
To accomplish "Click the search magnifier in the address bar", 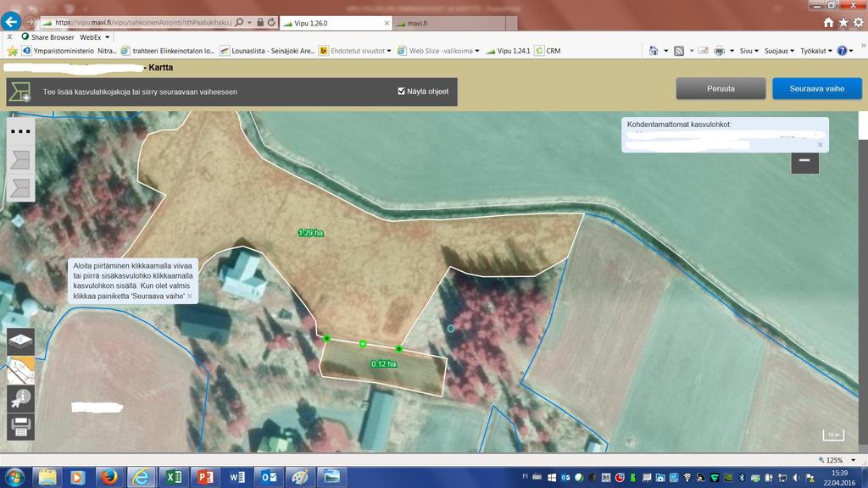I will (x=239, y=23).
